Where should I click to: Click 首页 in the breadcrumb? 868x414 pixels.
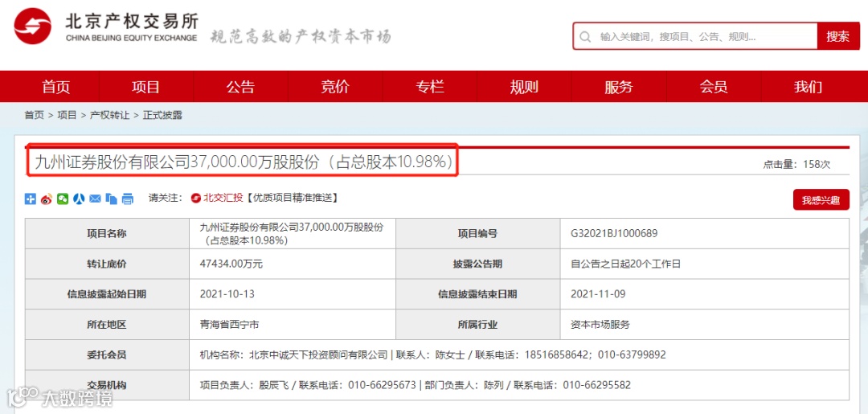tap(34, 115)
